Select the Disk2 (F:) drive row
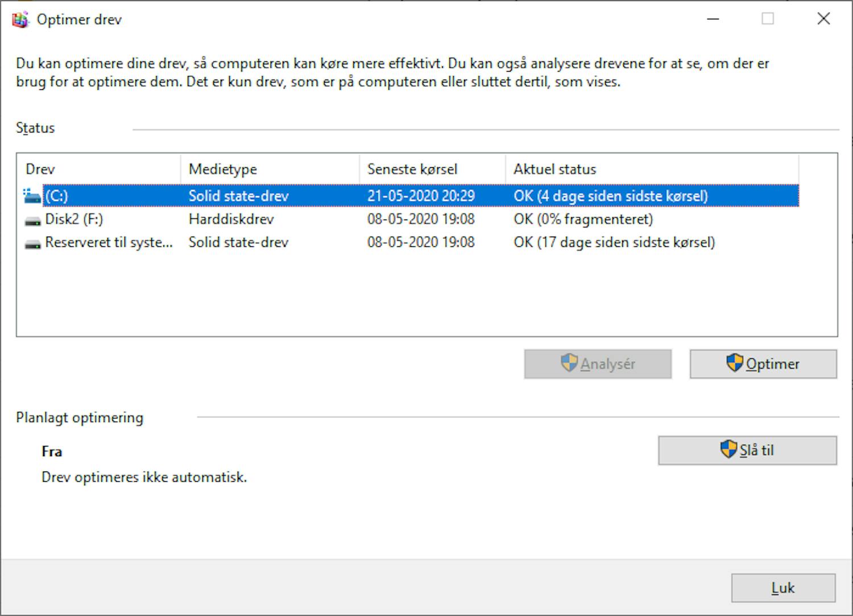This screenshot has height=616, width=853. (x=227, y=219)
